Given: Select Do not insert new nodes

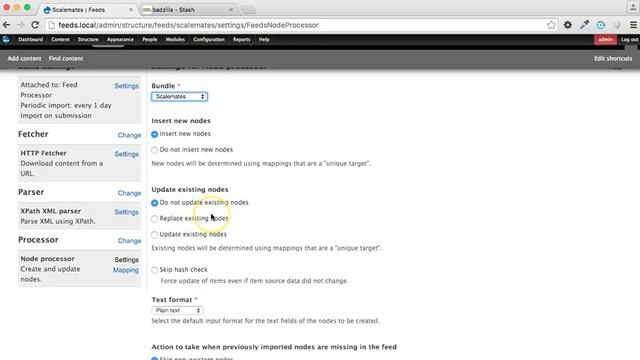Looking at the screenshot, I should click(154, 150).
